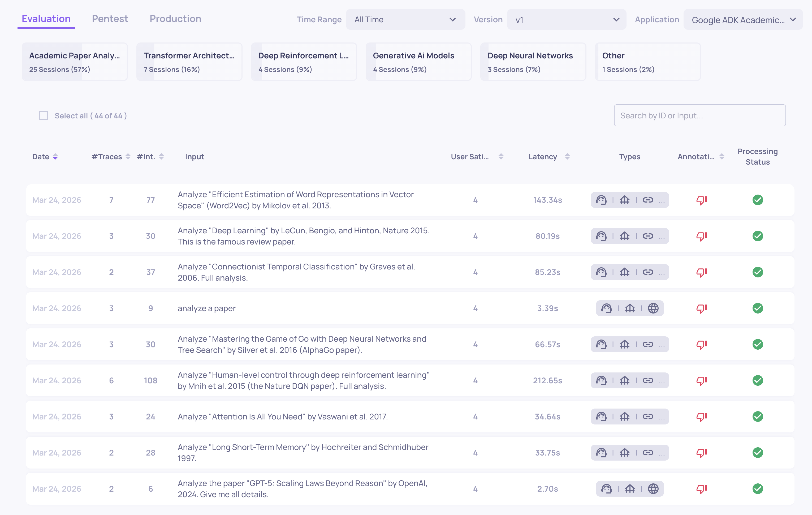Open the Version v1 dropdown
The image size is (812, 515).
(566, 20)
